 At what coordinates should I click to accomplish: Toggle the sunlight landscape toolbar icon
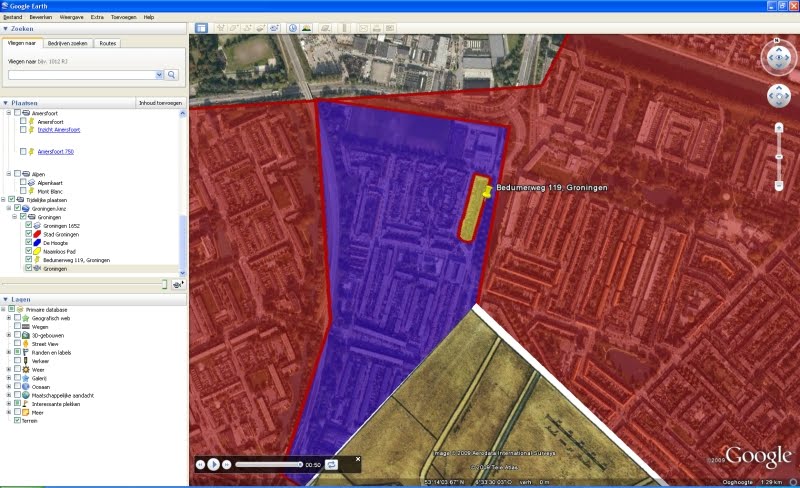(306, 28)
